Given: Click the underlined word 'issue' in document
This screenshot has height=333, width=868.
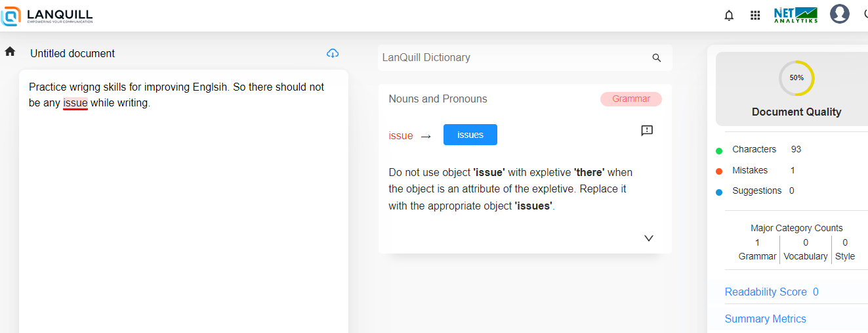Looking at the screenshot, I should pos(75,103).
